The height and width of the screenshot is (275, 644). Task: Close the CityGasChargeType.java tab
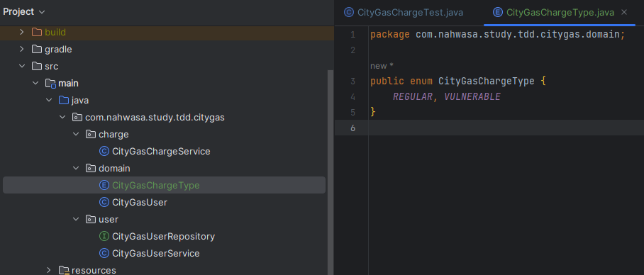(624, 12)
